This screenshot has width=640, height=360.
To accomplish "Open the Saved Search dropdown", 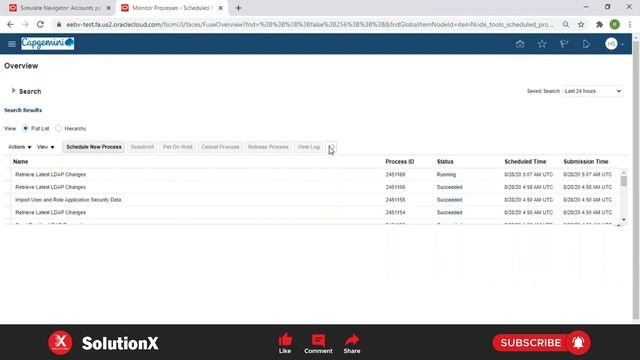I will 593,91.
